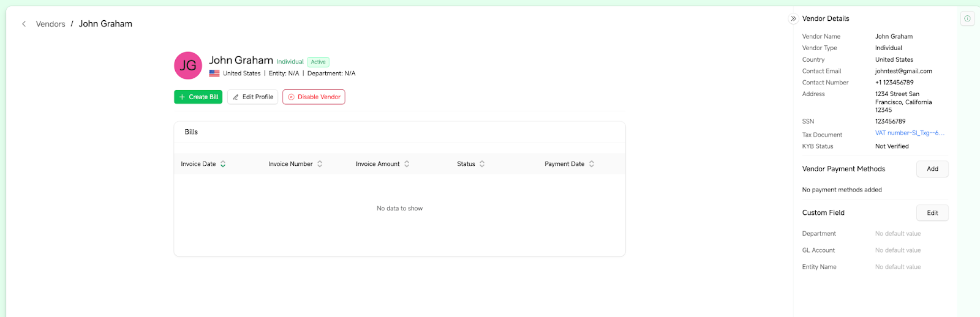Click the Department No default value
The height and width of the screenshot is (317, 980).
click(898, 234)
